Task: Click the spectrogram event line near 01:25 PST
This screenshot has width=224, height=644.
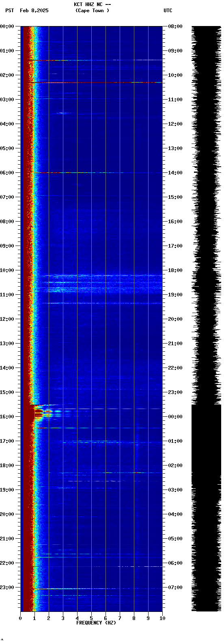Action: click(x=95, y=60)
